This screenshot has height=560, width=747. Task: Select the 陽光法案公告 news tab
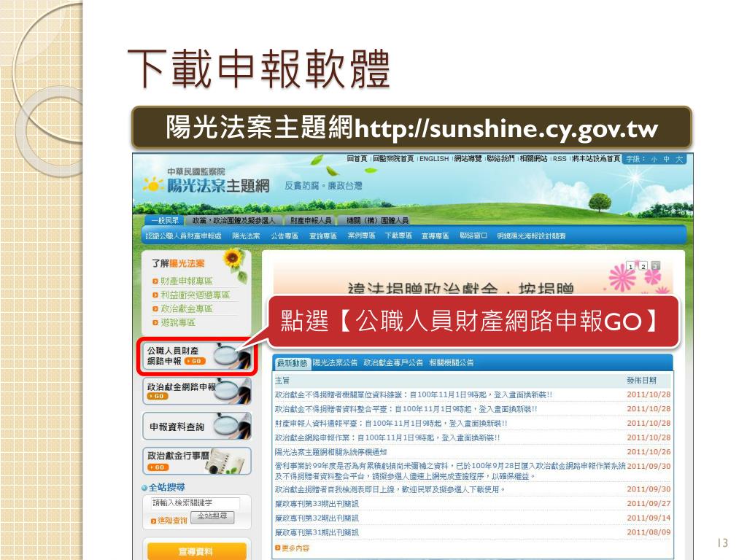[x=335, y=363]
